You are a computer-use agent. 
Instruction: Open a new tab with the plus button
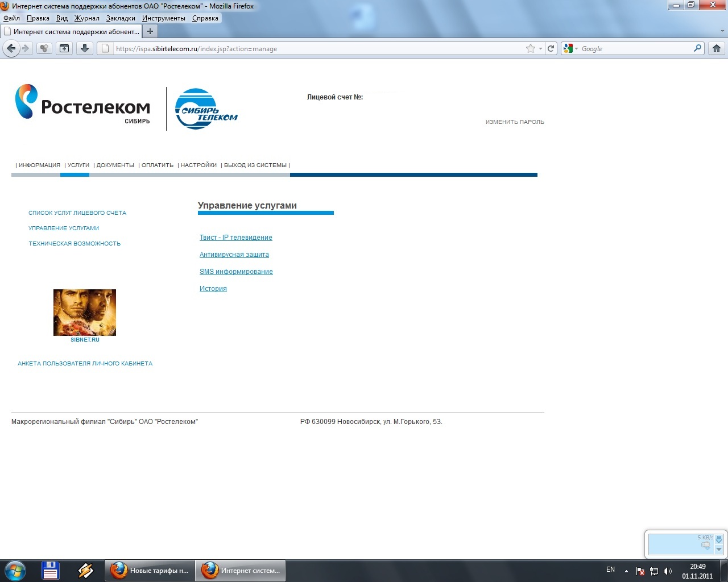tap(150, 31)
